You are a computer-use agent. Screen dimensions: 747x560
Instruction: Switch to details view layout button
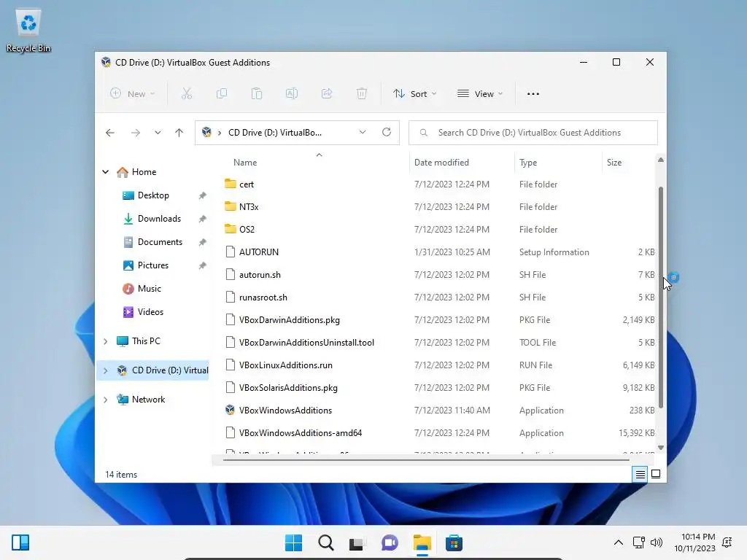640,474
